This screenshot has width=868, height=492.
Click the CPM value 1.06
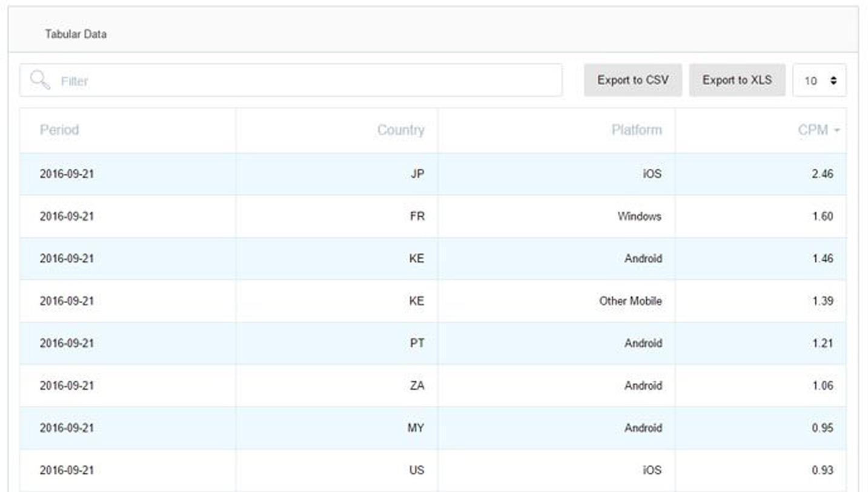[x=823, y=385]
